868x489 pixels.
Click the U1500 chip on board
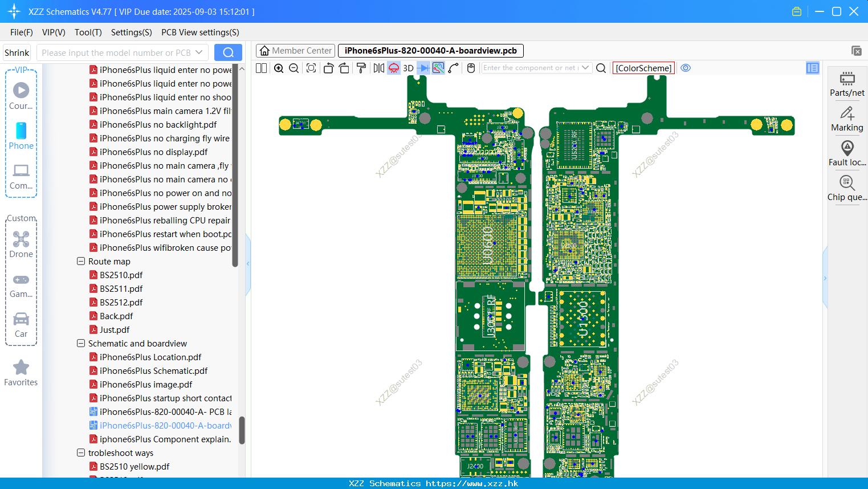(582, 319)
